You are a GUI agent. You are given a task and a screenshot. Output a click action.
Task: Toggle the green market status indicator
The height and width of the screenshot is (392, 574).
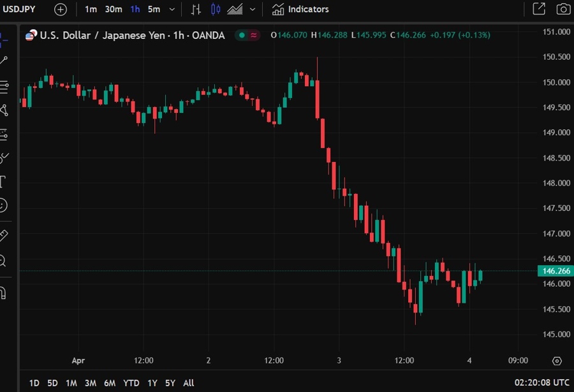pyautogui.click(x=242, y=36)
